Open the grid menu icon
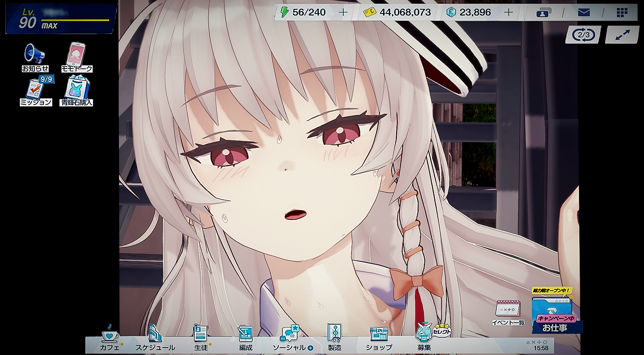 (622, 13)
